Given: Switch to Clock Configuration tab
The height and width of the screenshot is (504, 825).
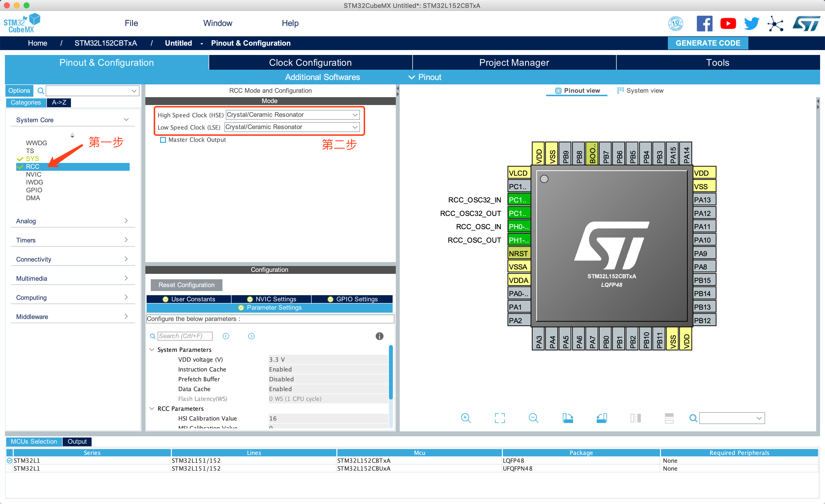Looking at the screenshot, I should pos(310,63).
